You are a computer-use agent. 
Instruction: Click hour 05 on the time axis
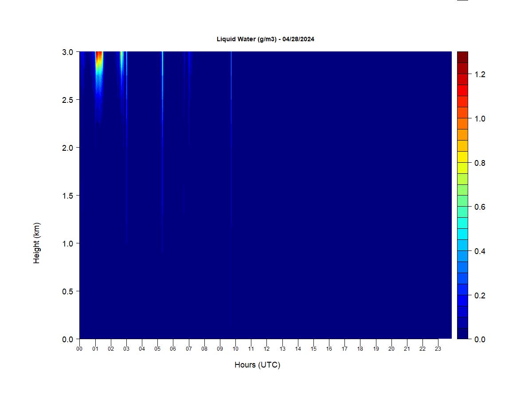click(x=157, y=349)
